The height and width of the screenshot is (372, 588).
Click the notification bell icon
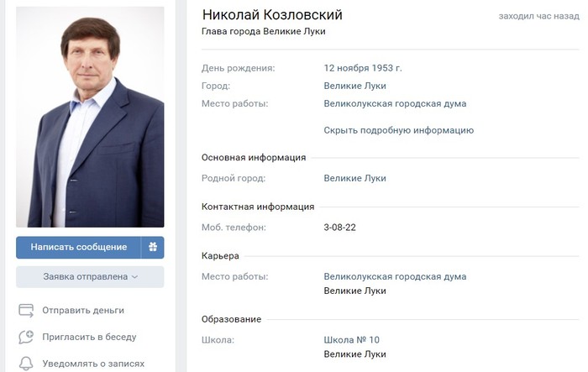pyautogui.click(x=26, y=364)
